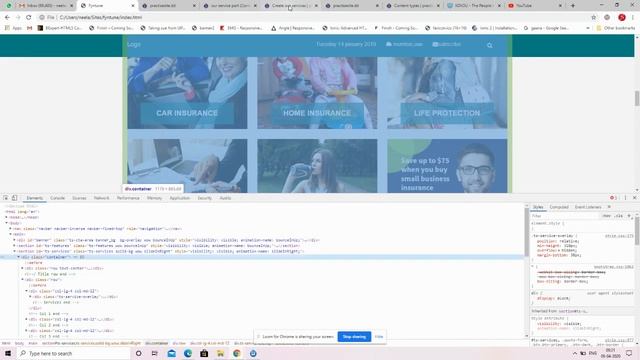Select the Col 1 end comment line
The height and width of the screenshot is (360, 640).
click(x=48, y=313)
